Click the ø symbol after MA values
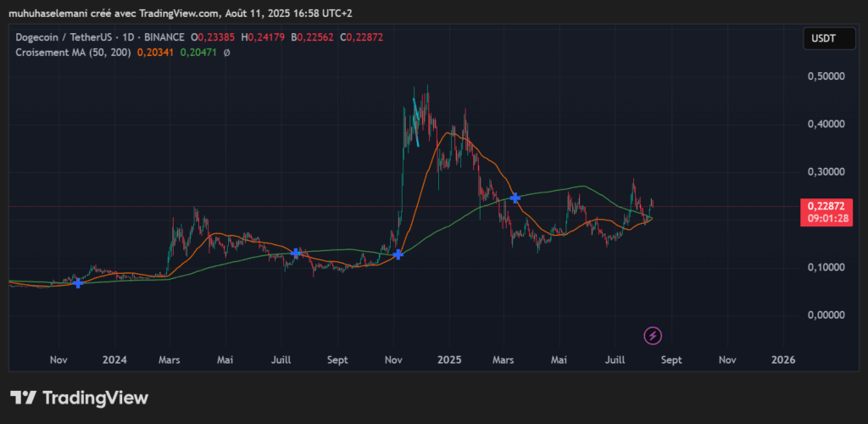Viewport: 868px width, 424px height. point(226,53)
